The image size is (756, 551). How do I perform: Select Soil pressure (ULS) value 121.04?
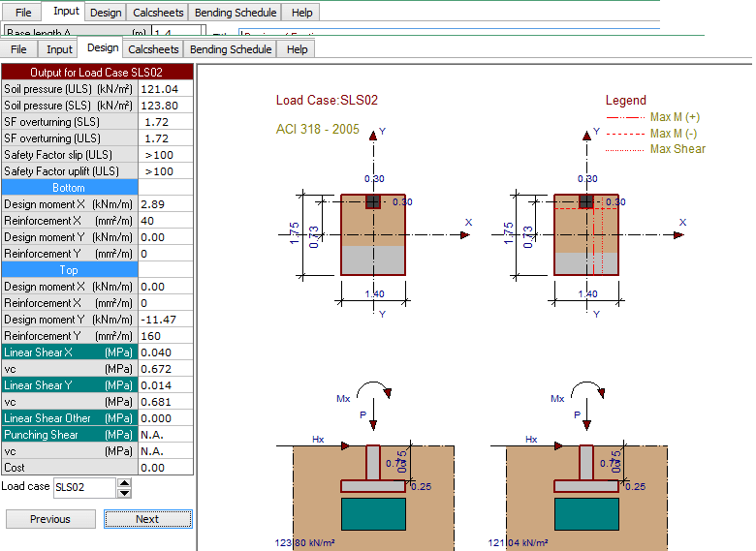[166, 89]
